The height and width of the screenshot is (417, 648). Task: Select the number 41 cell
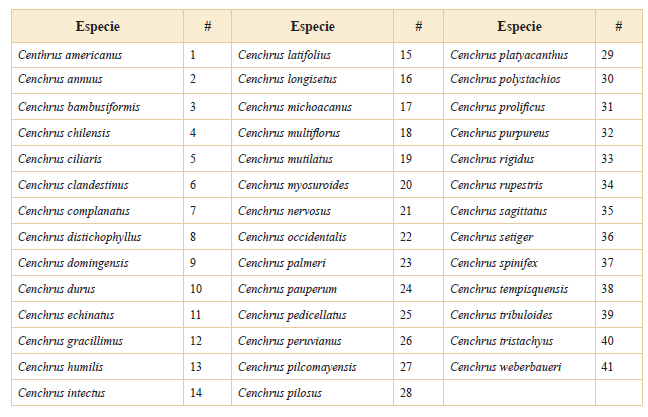pos(619,367)
